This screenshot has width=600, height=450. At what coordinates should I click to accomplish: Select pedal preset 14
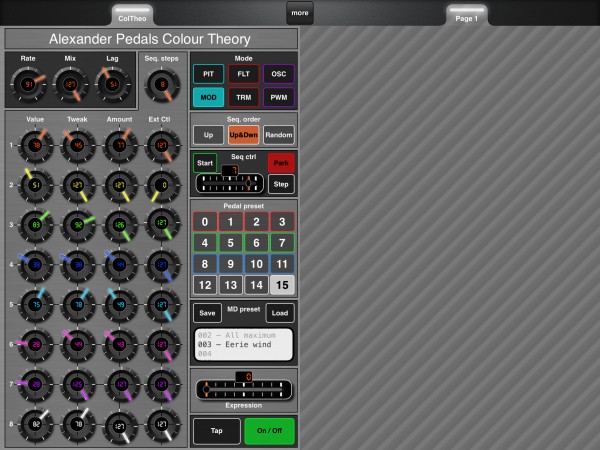click(256, 285)
